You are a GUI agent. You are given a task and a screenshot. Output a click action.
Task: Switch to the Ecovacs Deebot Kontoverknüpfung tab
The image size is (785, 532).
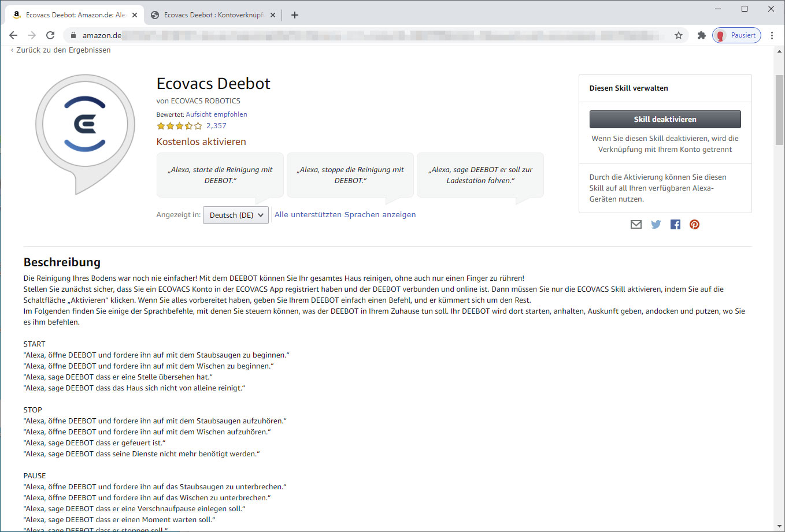click(212, 15)
